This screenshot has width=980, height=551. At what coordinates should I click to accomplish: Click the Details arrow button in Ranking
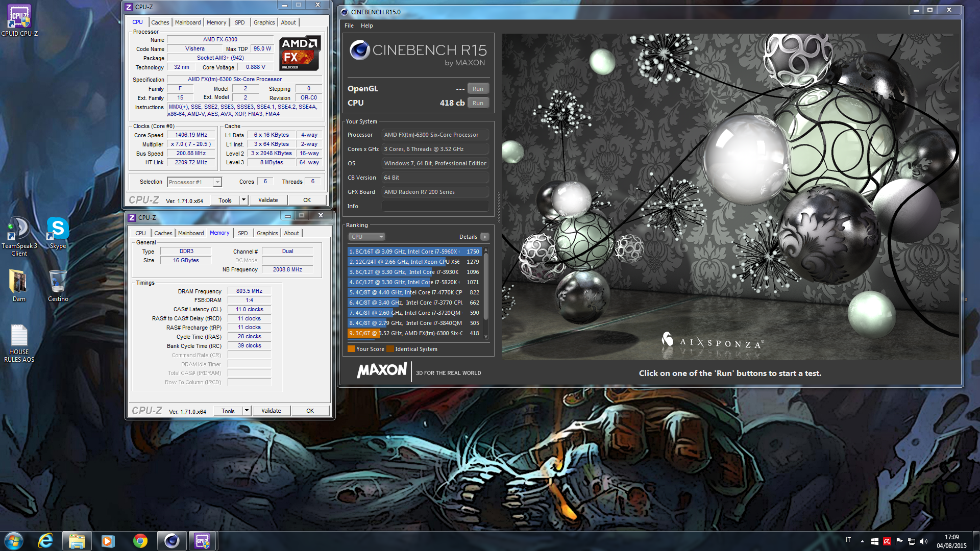click(485, 237)
